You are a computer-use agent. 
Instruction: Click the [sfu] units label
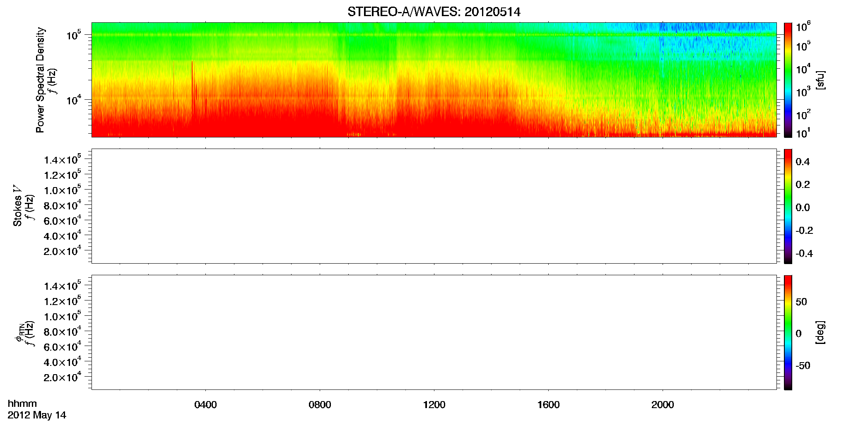coord(820,80)
